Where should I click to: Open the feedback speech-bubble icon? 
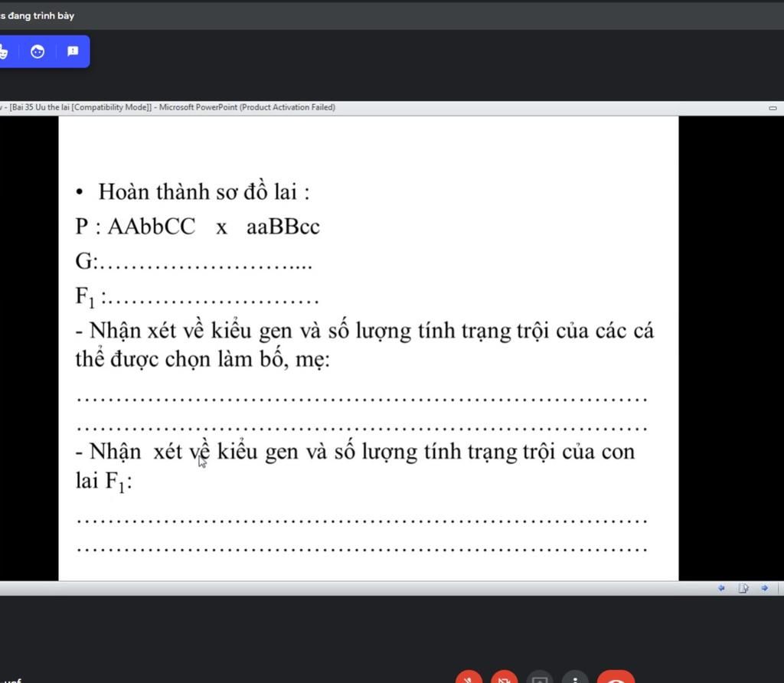(x=73, y=51)
